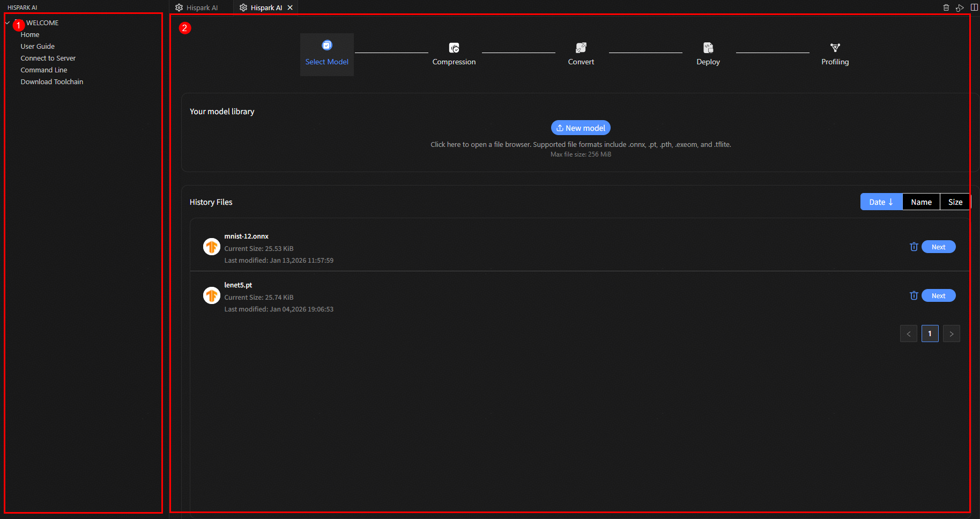Click the trash icon in the top toolbar
The width and height of the screenshot is (980, 519).
[946, 8]
